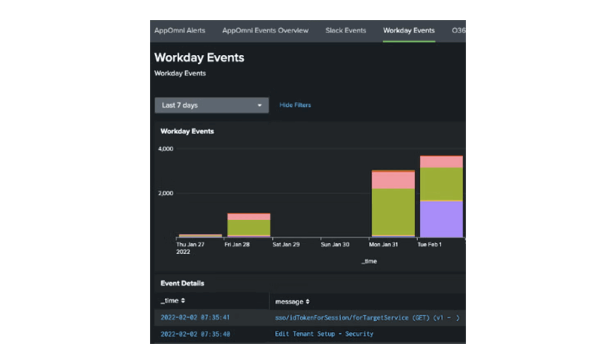Switch to AppOmni Events Overview tab
Image resolution: width=616 pixels, height=364 pixels.
click(265, 31)
